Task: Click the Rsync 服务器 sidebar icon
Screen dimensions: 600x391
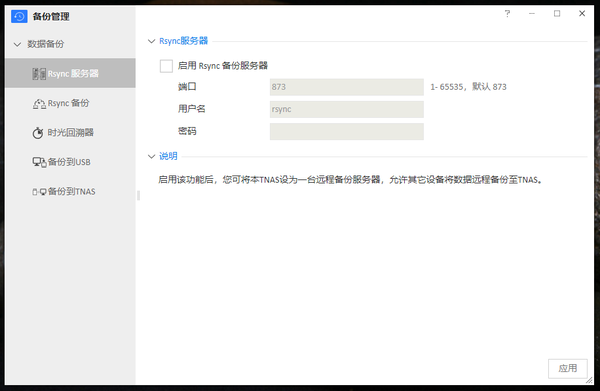Action: 39,73
